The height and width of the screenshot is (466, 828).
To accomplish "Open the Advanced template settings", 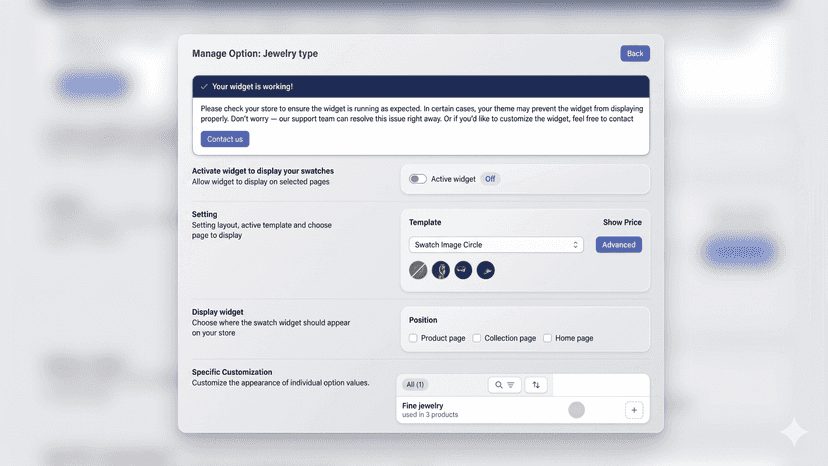I will pyautogui.click(x=619, y=245).
